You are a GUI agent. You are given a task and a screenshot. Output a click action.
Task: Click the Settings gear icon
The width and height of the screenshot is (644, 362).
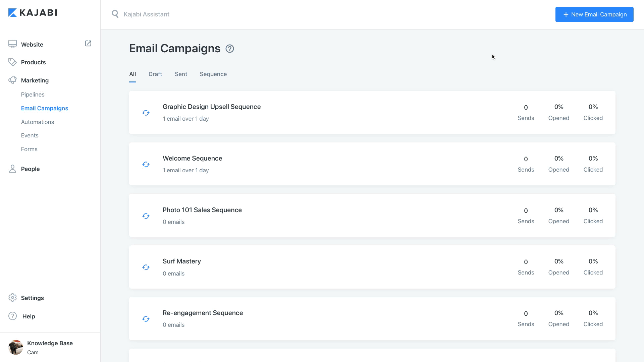coord(12,298)
